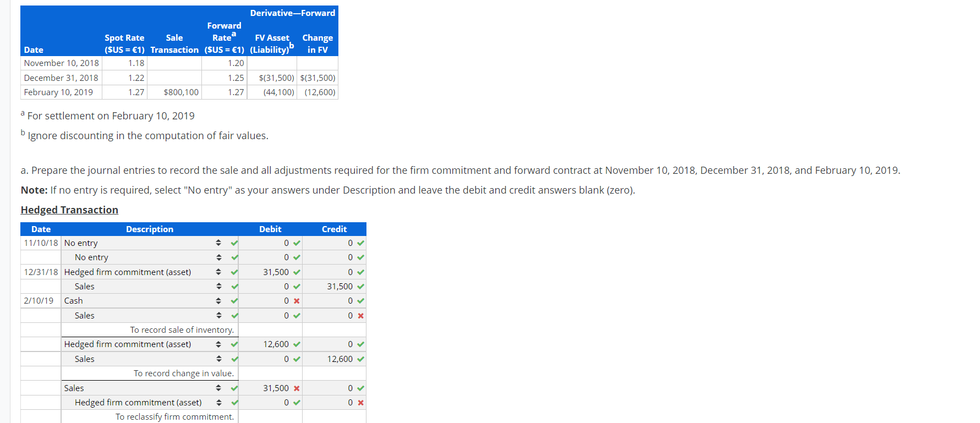
Task: Click the green check beside the 31,500 credit
Action: [361, 287]
